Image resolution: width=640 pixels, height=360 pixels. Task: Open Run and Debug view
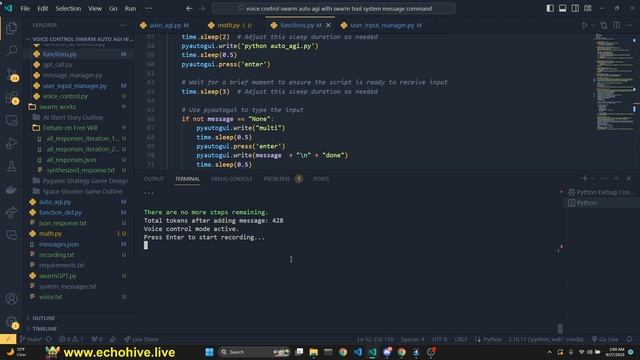coord(11,144)
